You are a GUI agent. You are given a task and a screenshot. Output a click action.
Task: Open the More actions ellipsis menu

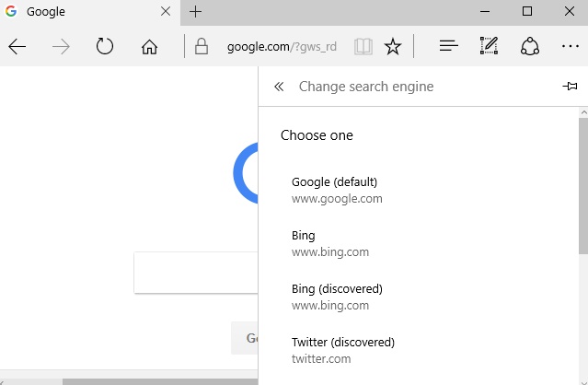(570, 46)
